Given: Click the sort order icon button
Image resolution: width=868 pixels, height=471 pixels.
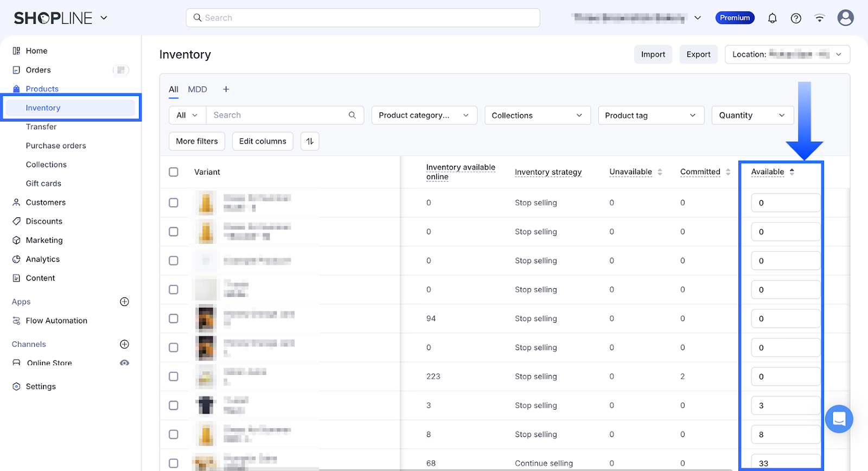Looking at the screenshot, I should [x=310, y=141].
